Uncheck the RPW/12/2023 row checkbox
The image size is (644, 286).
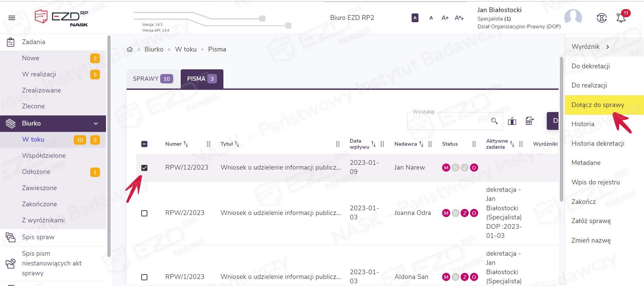[x=144, y=168]
